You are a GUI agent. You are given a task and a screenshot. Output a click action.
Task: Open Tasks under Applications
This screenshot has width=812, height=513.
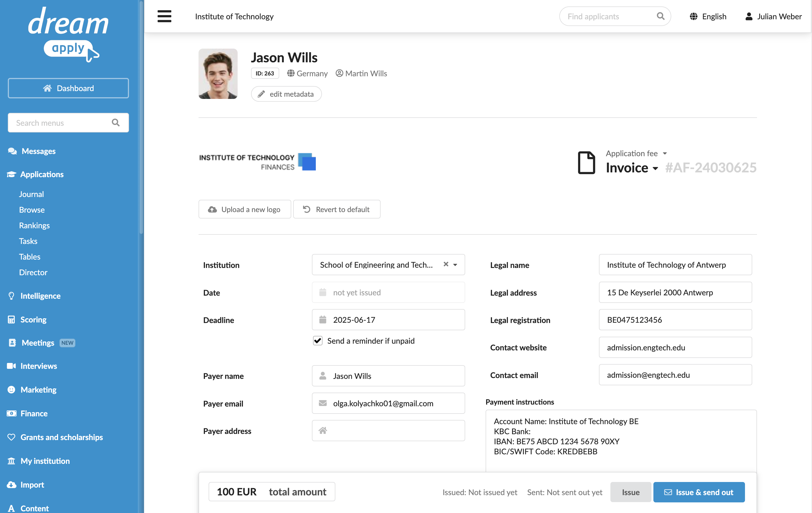pyautogui.click(x=28, y=241)
